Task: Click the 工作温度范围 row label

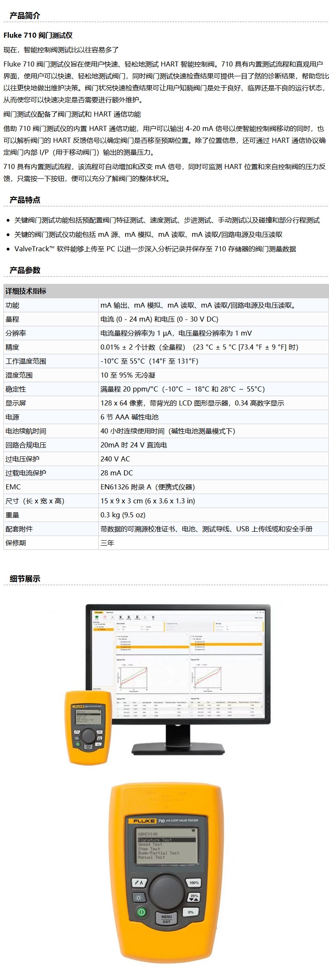Action: pos(26,361)
